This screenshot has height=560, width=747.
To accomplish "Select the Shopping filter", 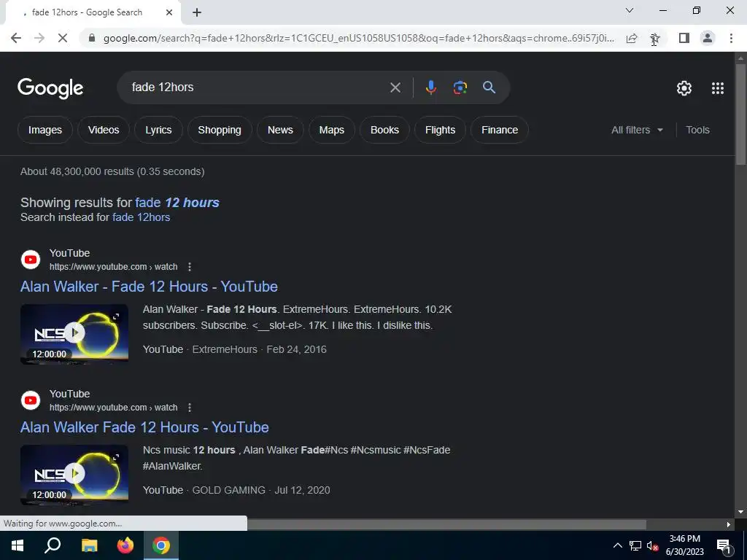I will (220, 130).
